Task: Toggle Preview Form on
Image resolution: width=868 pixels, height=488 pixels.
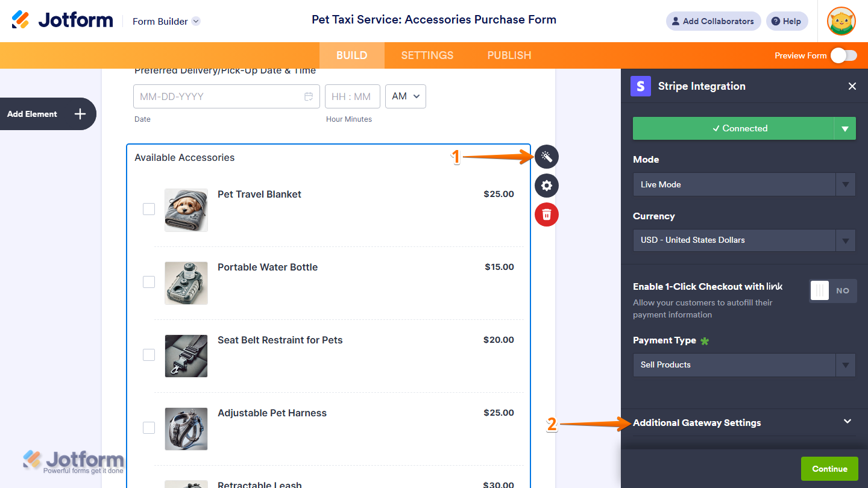Action: (843, 55)
